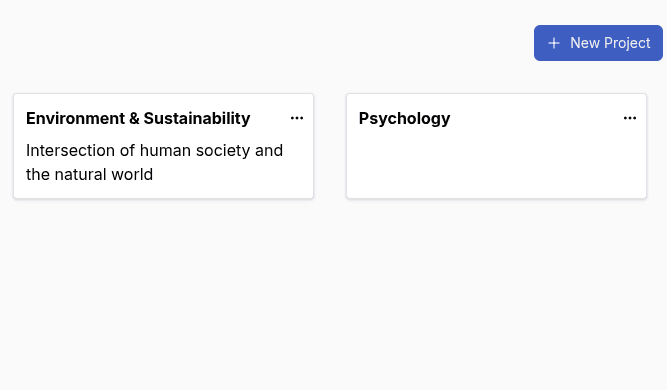
Task: Open the Environment & Sustainability project title
Action: pos(138,118)
